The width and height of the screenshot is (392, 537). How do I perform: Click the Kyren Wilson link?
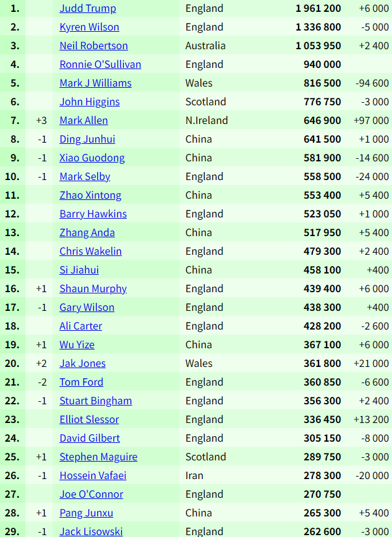click(89, 27)
